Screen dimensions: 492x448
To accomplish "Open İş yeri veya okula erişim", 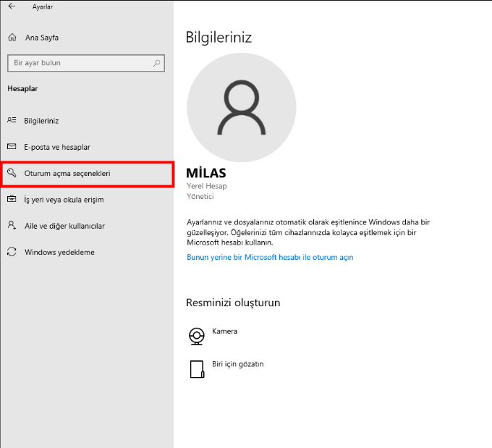I will click(64, 200).
